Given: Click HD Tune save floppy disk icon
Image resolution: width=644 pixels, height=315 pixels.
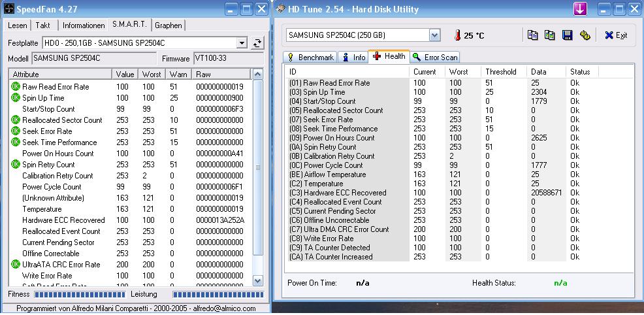Looking at the screenshot, I should pyautogui.click(x=567, y=35).
